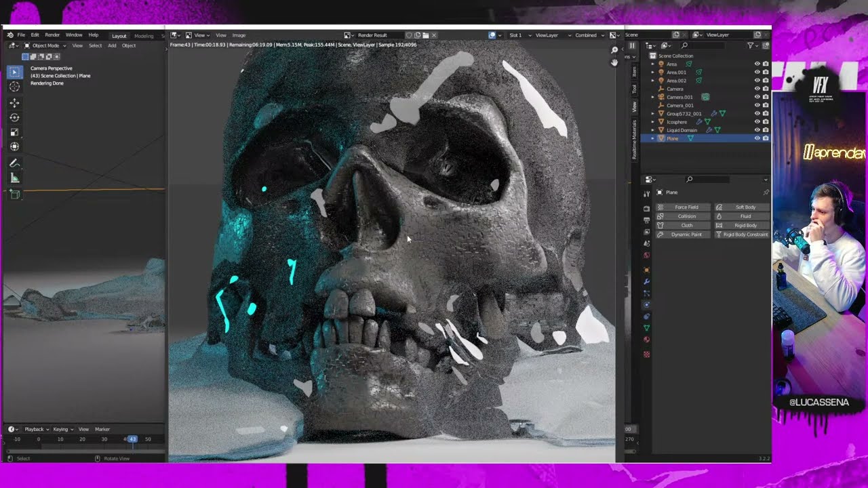
Task: Disable render for Camera.001 object
Action: (766, 97)
